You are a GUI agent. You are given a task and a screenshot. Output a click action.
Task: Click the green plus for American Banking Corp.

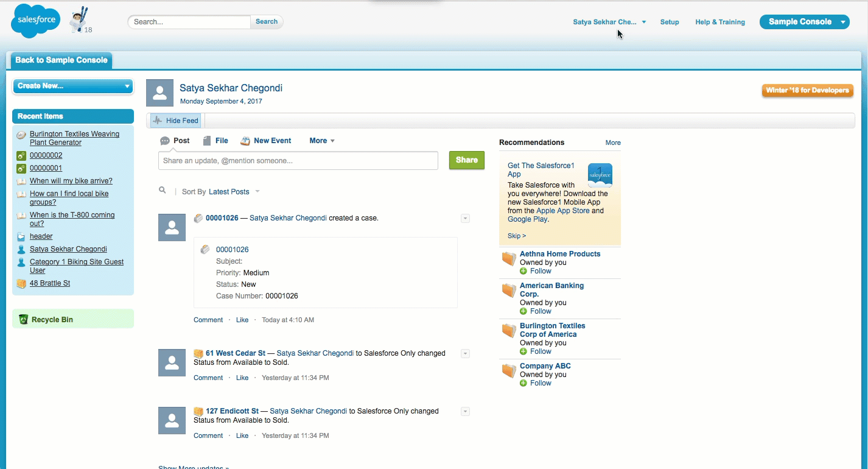pos(523,311)
